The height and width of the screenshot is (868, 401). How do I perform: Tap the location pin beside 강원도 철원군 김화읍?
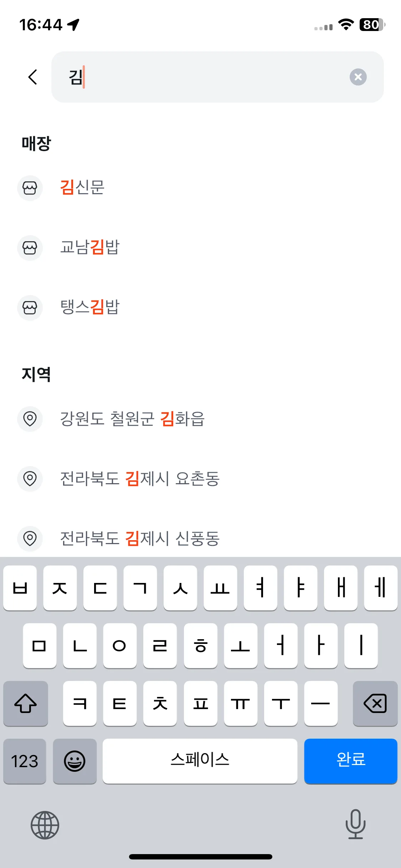30,419
